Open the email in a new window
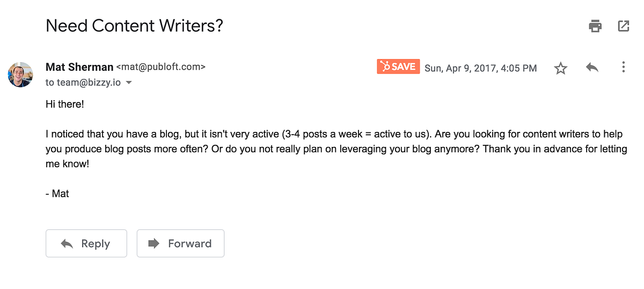The width and height of the screenshot is (644, 289). (623, 26)
